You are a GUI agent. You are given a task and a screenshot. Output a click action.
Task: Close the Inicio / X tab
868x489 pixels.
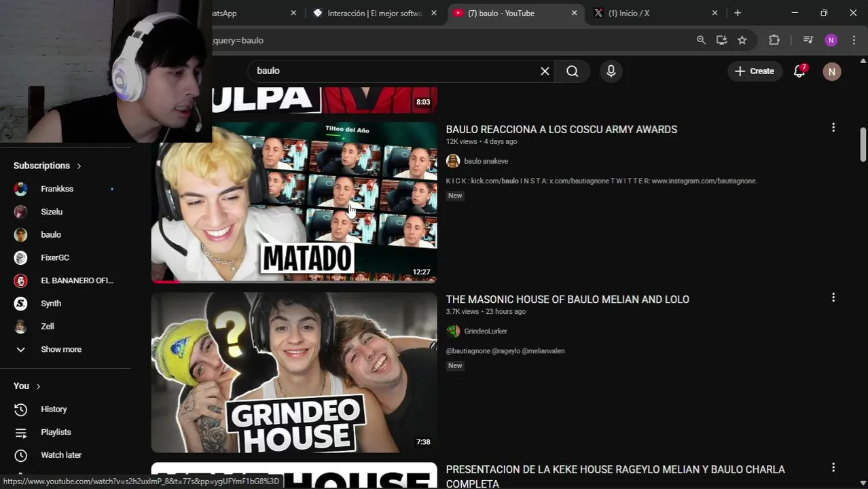715,13
